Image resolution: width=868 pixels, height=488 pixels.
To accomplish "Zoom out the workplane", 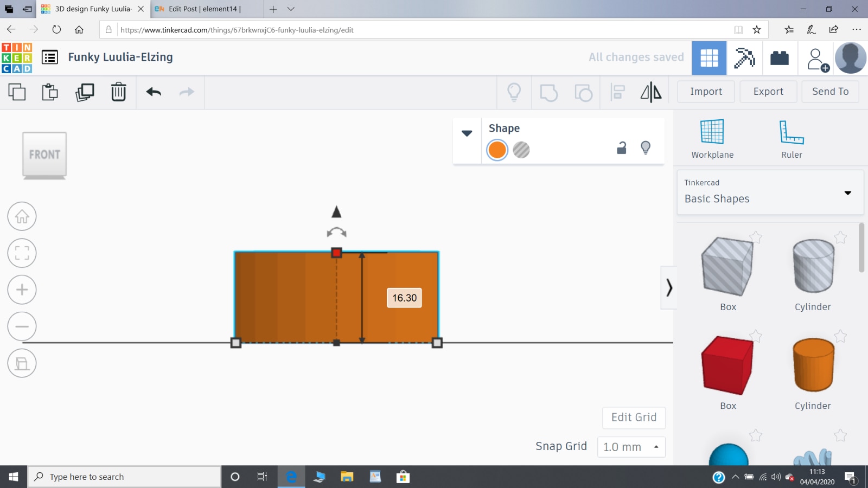I will [22, 326].
